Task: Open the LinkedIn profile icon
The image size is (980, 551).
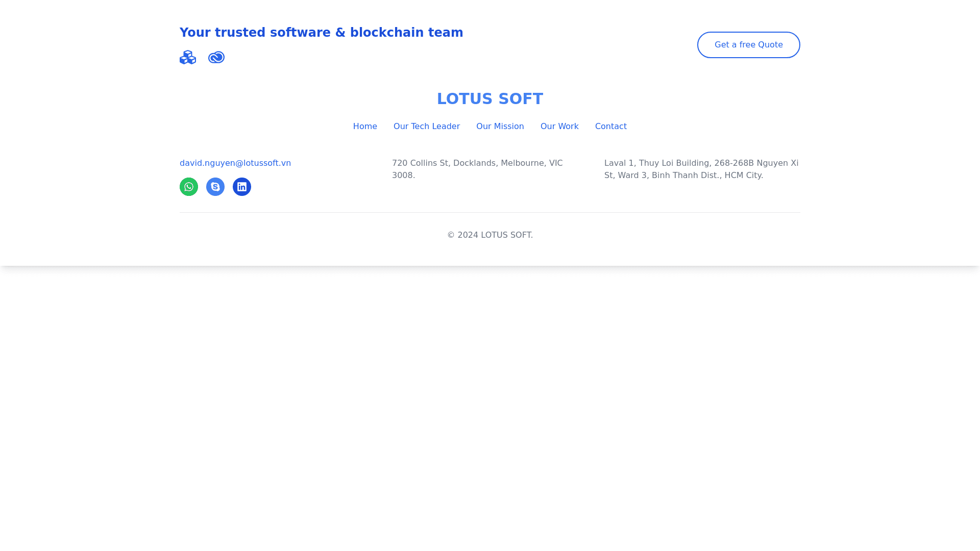Action: 242,187
